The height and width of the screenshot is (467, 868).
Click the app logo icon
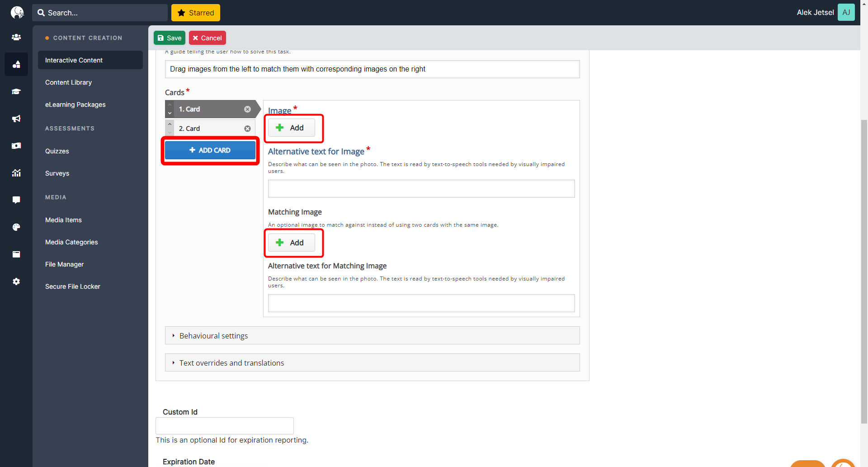click(x=17, y=12)
